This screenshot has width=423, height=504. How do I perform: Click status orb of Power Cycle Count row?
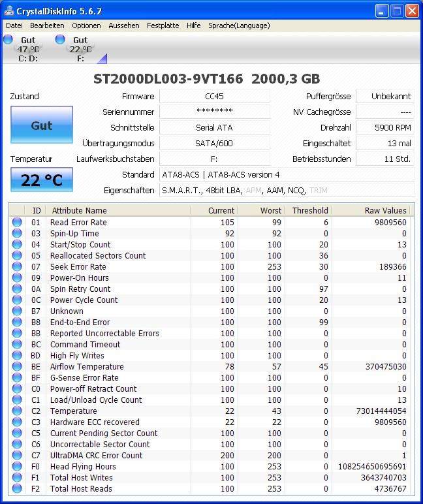tap(17, 300)
